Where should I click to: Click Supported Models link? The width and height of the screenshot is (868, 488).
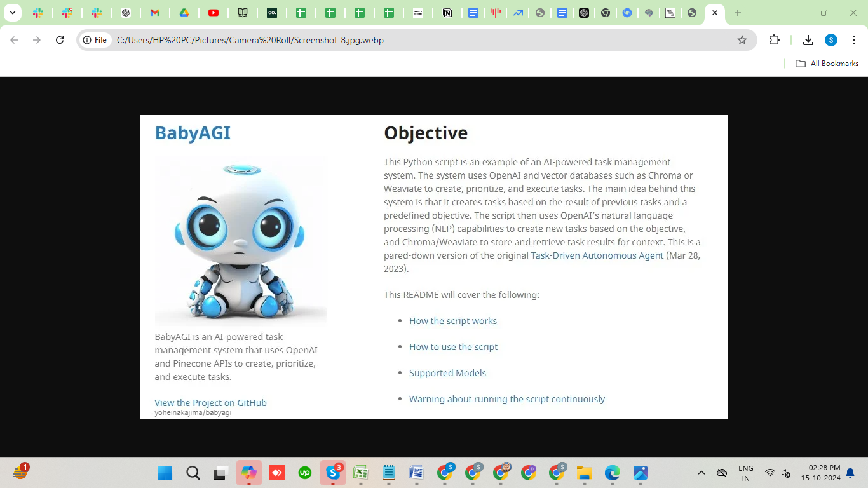tap(447, 373)
